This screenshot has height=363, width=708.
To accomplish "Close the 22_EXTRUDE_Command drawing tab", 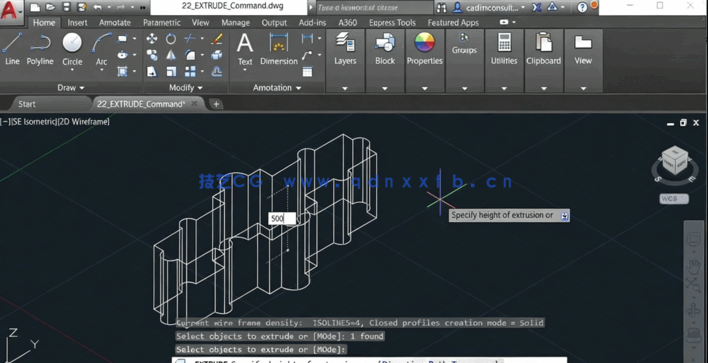I will coord(194,104).
